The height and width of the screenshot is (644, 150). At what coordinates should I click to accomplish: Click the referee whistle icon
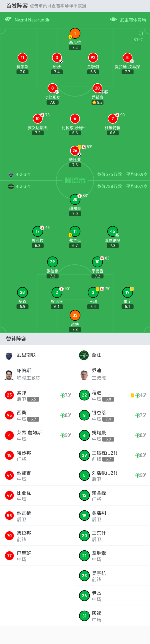click(8, 19)
